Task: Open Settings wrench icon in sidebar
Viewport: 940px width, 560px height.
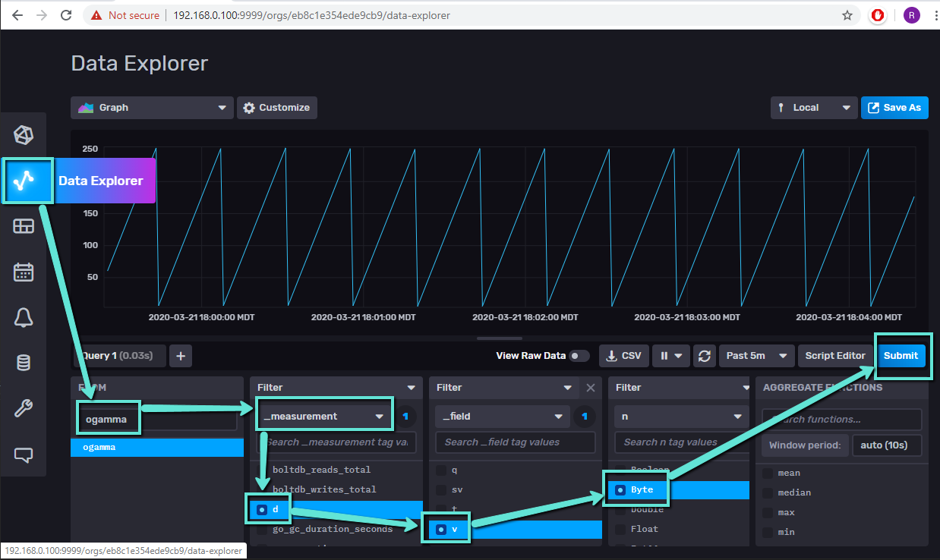Action: pyautogui.click(x=24, y=409)
